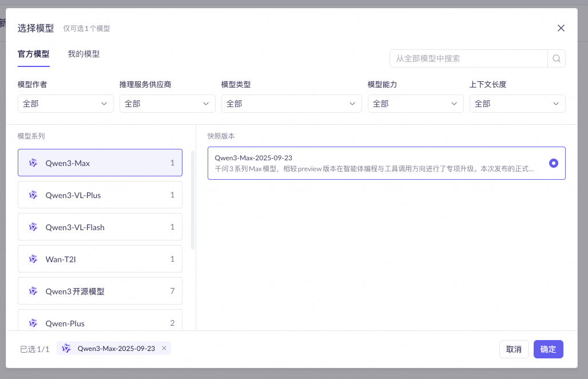588x379 pixels.
Task: Switch to the 官方模型 tab
Action: tap(33, 54)
